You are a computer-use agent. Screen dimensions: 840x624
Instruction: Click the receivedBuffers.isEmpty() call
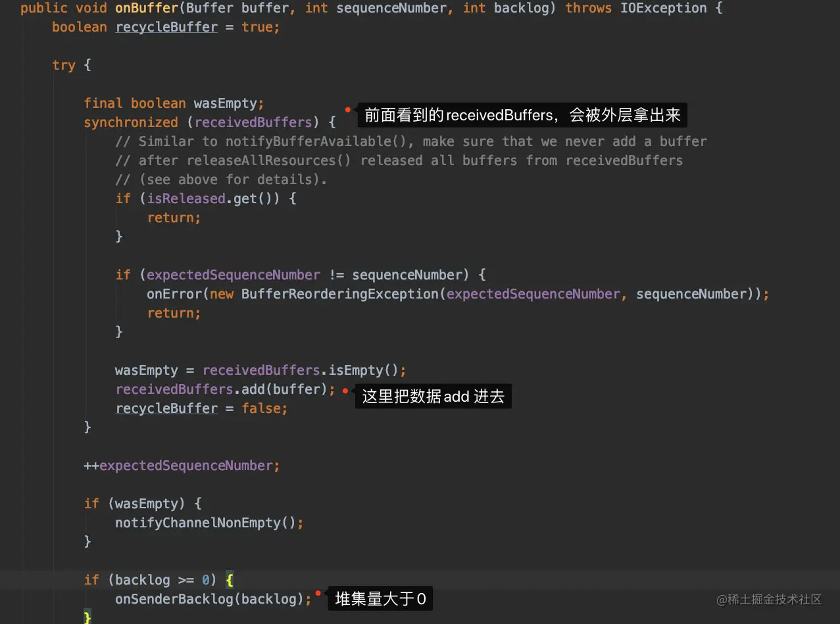coord(301,370)
